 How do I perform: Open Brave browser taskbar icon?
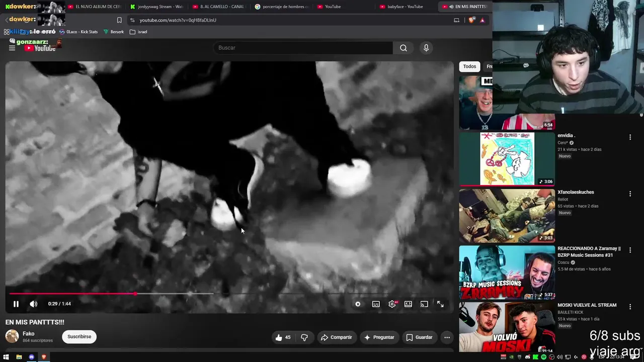click(44, 357)
